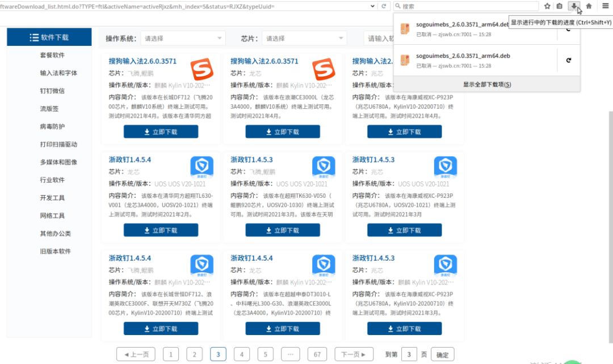Select 病毒防护 category
The image size is (613, 364).
(52, 126)
